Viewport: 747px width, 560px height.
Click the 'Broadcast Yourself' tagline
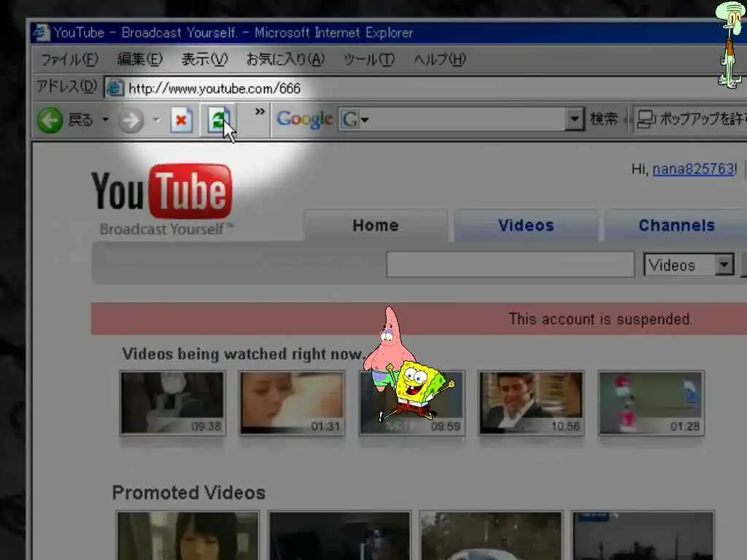(x=166, y=229)
